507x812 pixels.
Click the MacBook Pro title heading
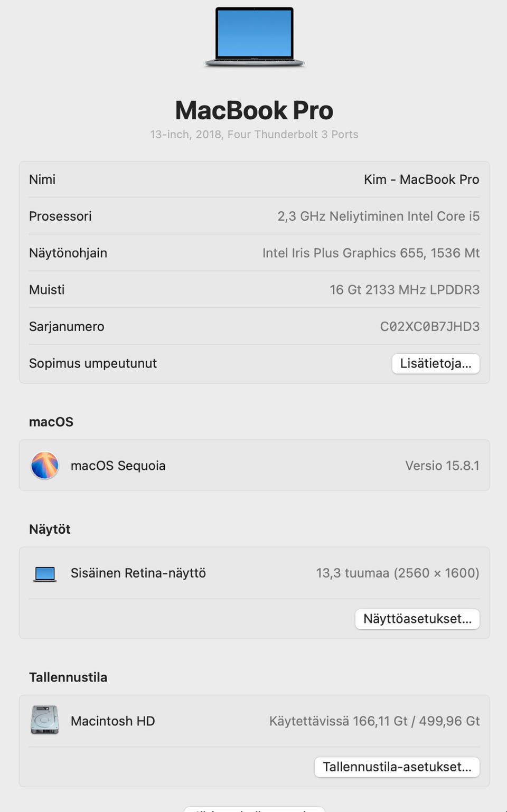coord(254,110)
